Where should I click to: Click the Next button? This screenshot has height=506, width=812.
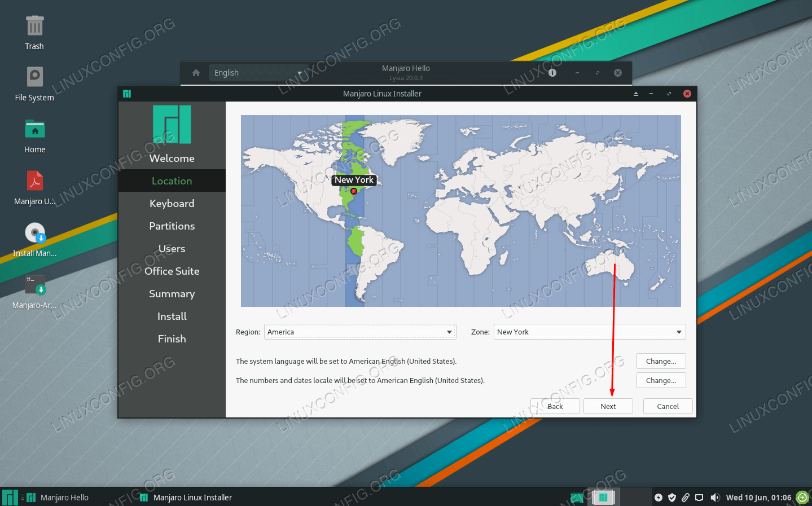click(608, 406)
